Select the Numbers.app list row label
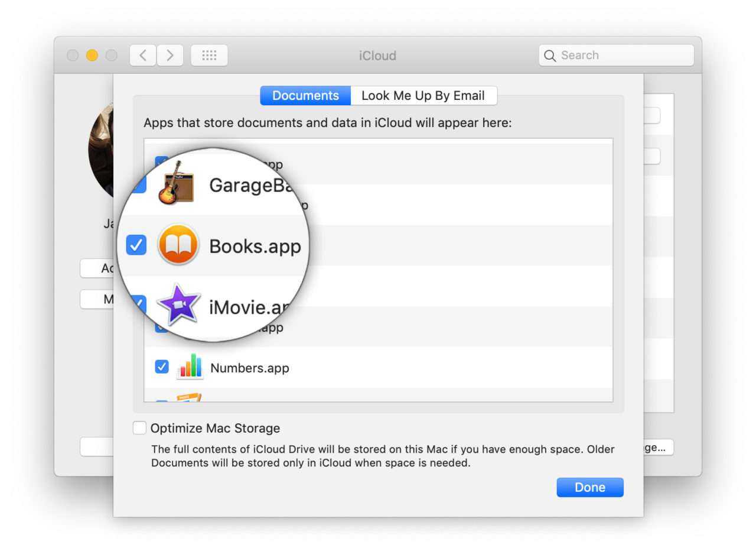The image size is (756, 548). 250,368
